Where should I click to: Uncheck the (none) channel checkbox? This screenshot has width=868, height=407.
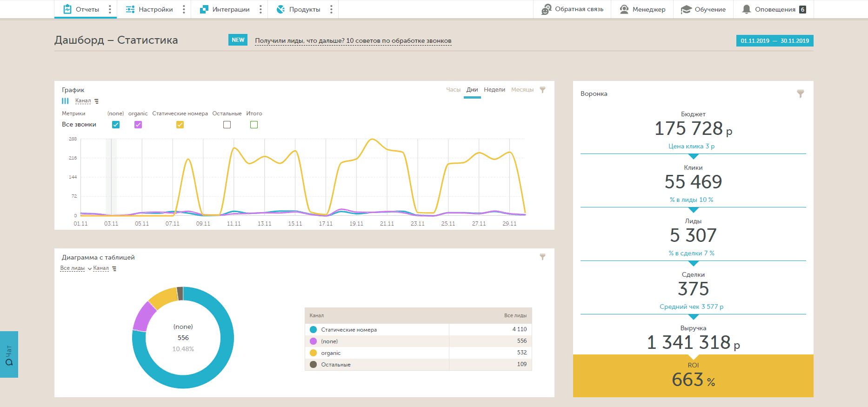pyautogui.click(x=116, y=125)
